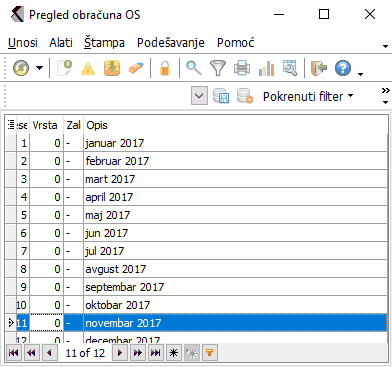Screen dimensions: 392x367
Task: Click the printer icon
Action: 242,68
